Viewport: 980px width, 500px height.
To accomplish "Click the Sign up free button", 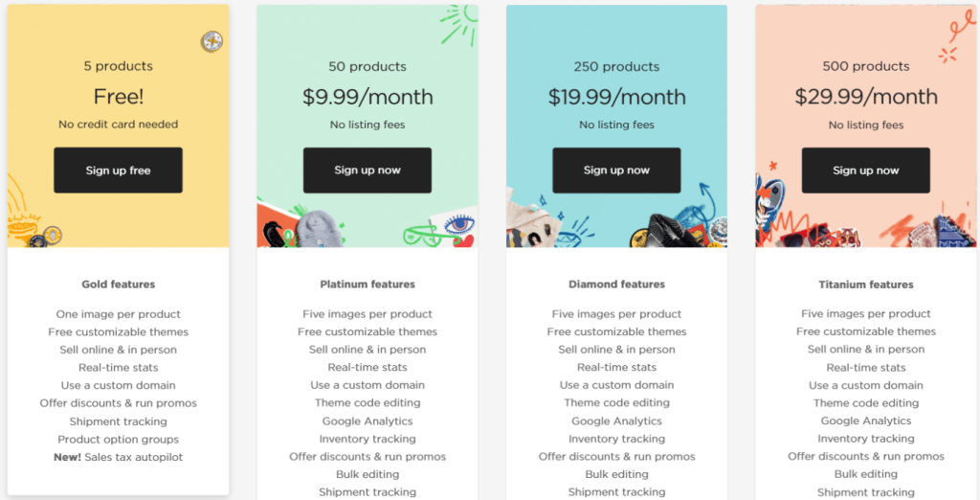I will [x=118, y=170].
